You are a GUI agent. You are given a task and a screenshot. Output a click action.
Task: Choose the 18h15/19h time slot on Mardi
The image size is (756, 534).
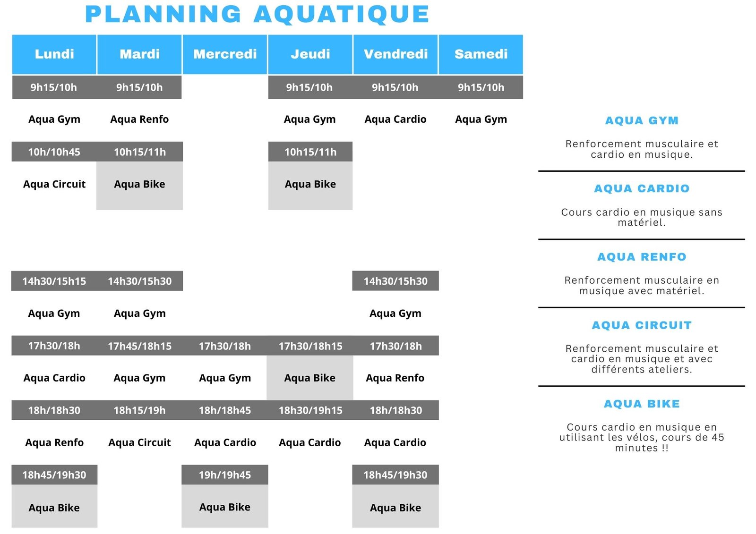pos(139,410)
